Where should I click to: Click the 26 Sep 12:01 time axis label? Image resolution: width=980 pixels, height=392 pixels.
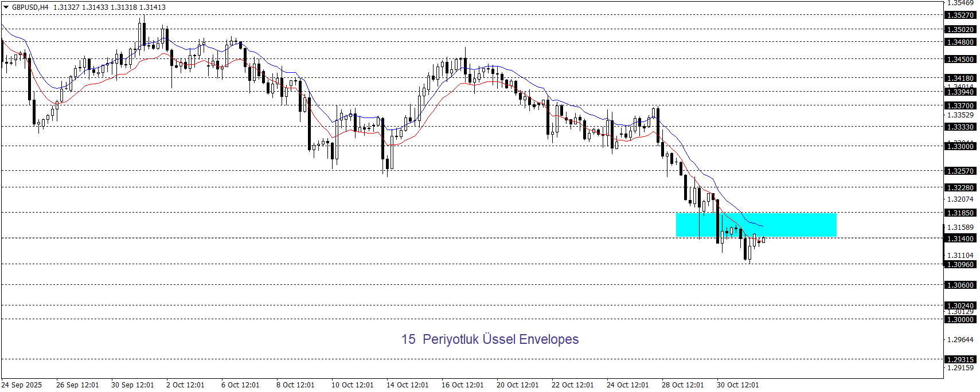[x=77, y=385]
